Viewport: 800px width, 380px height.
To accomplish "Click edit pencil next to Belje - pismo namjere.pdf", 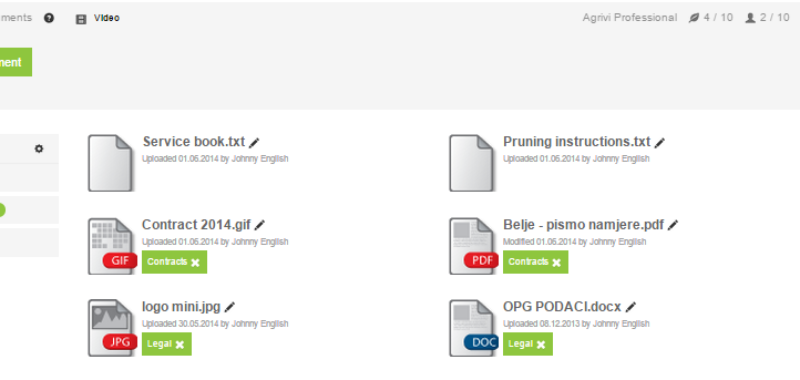I will (673, 225).
